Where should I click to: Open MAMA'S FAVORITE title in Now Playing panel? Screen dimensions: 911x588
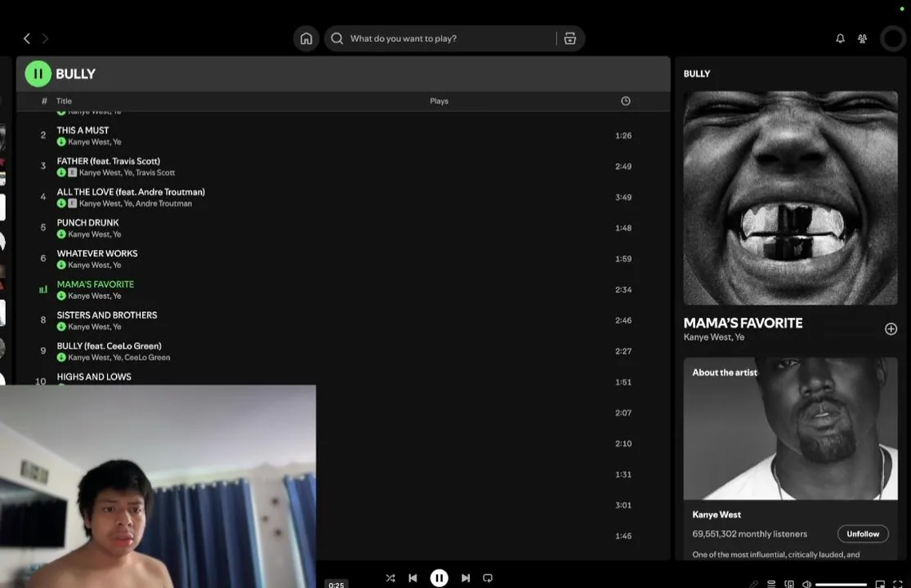743,323
